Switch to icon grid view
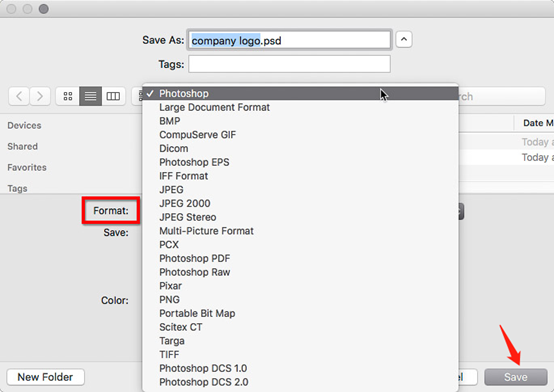Viewport: 554px width, 392px height. (x=68, y=96)
